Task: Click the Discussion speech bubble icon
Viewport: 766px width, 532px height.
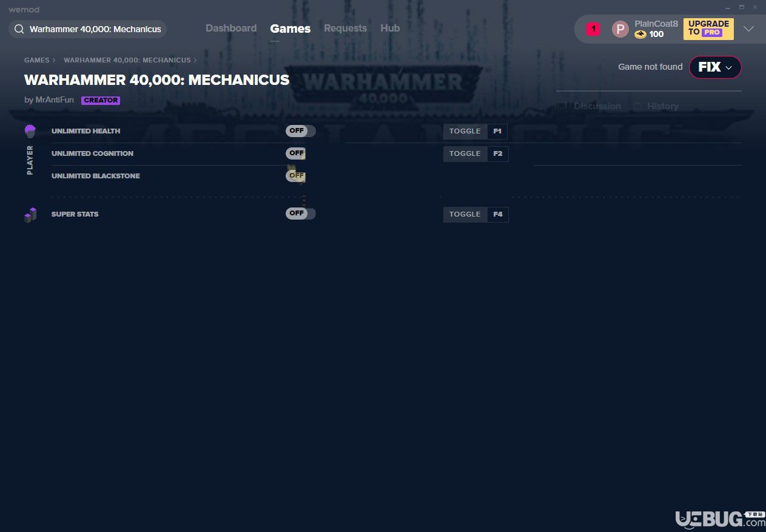Action: pos(562,106)
